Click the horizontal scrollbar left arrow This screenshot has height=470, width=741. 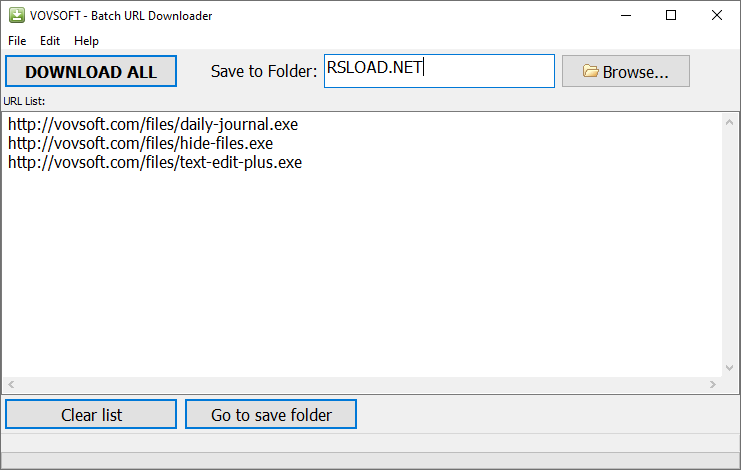pos(11,385)
